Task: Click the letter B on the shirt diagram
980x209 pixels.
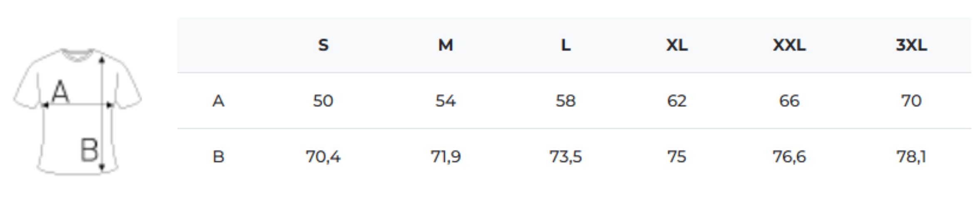Action: (x=89, y=150)
